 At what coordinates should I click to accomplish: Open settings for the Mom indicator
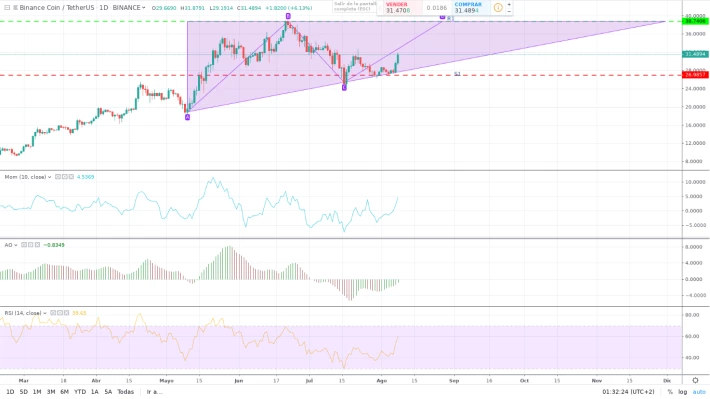[x=65, y=177]
